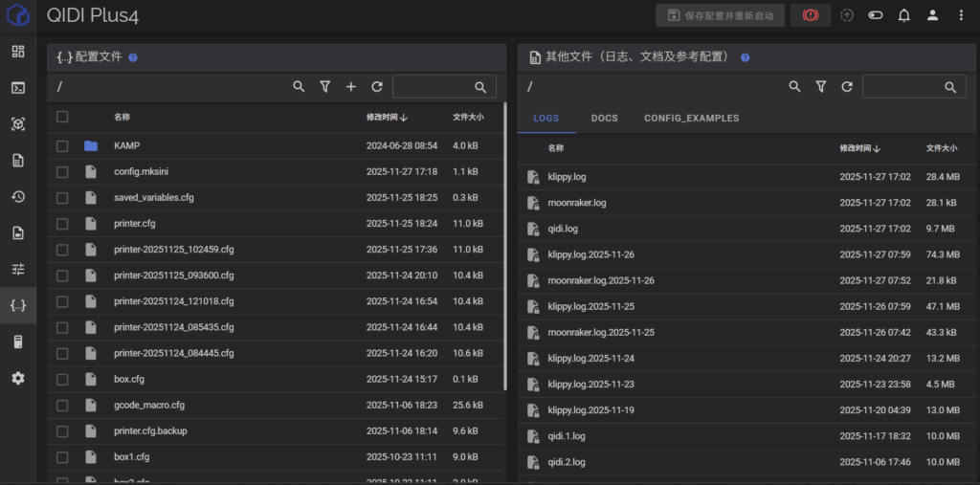Refresh the config files list
The width and height of the screenshot is (980, 485).
[x=377, y=87]
